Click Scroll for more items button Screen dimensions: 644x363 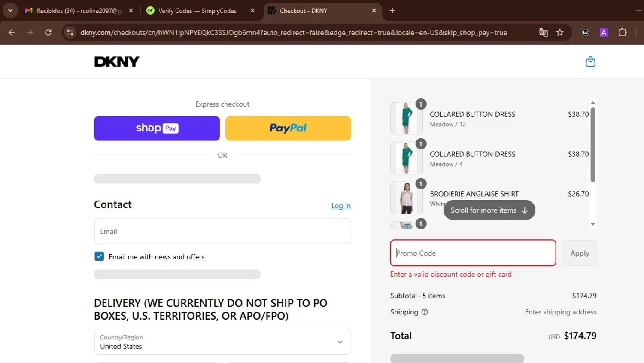click(x=489, y=210)
